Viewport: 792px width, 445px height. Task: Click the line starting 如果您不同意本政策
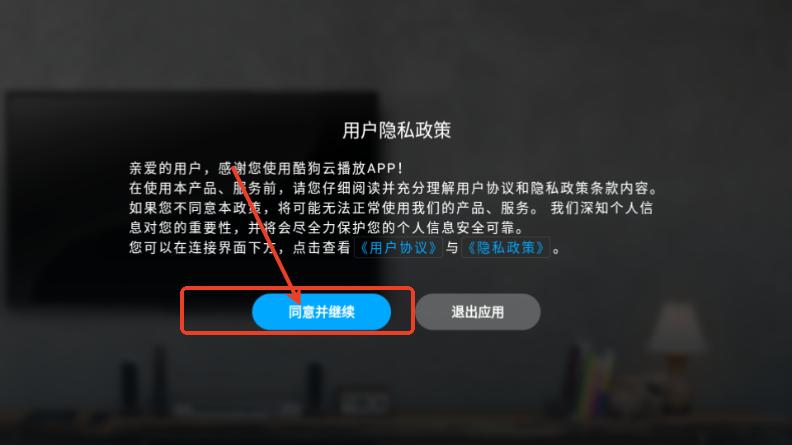click(390, 208)
